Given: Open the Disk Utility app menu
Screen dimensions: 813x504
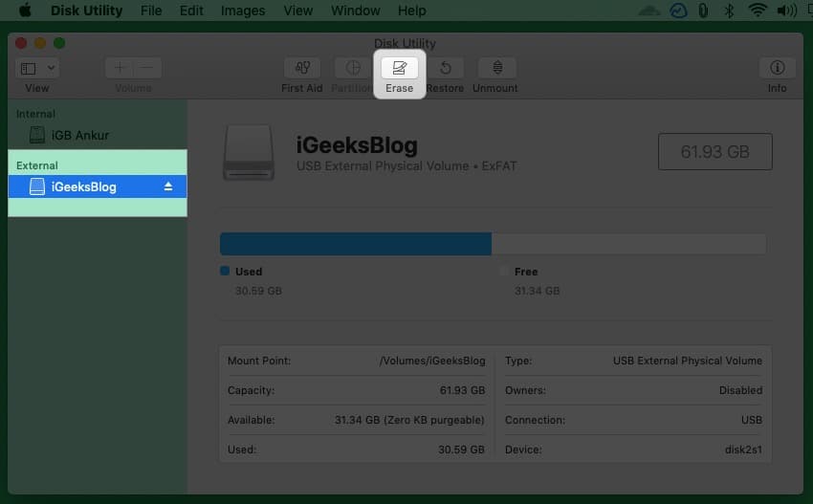Looking at the screenshot, I should coord(86,11).
